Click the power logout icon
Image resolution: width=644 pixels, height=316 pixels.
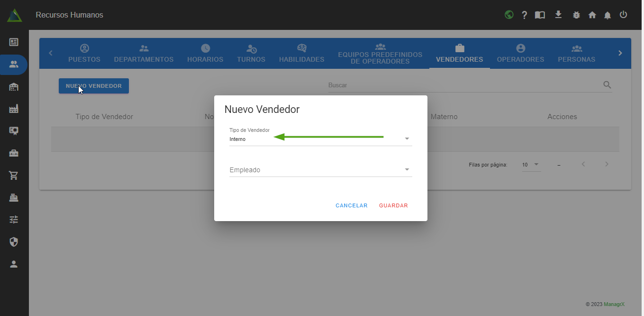click(623, 15)
